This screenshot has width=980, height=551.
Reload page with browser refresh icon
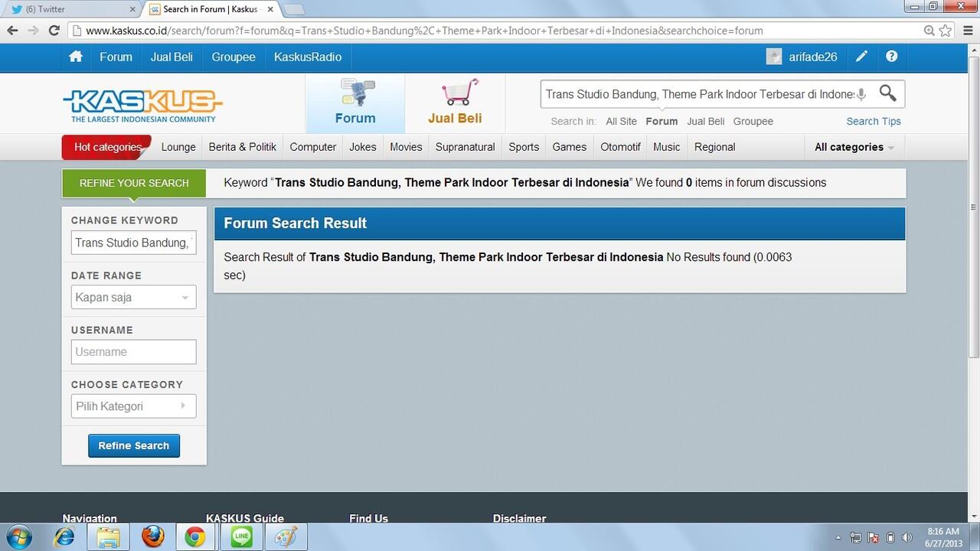pyautogui.click(x=54, y=31)
